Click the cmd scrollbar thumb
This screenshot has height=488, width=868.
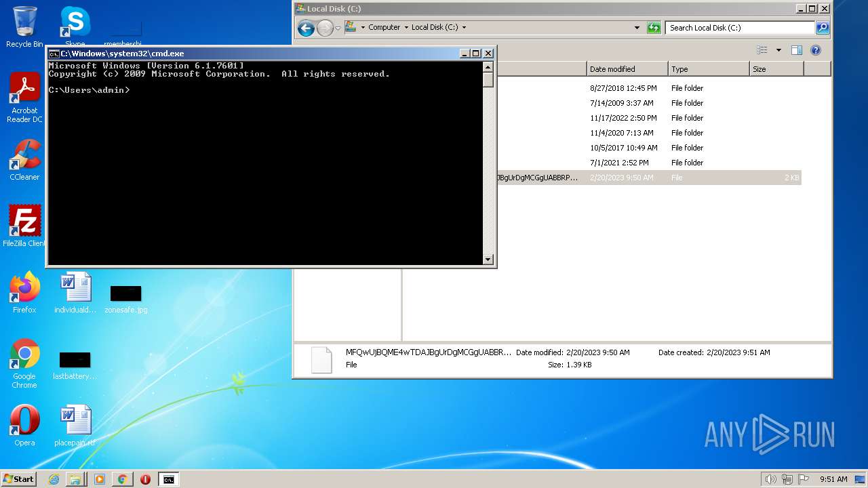tap(488, 79)
